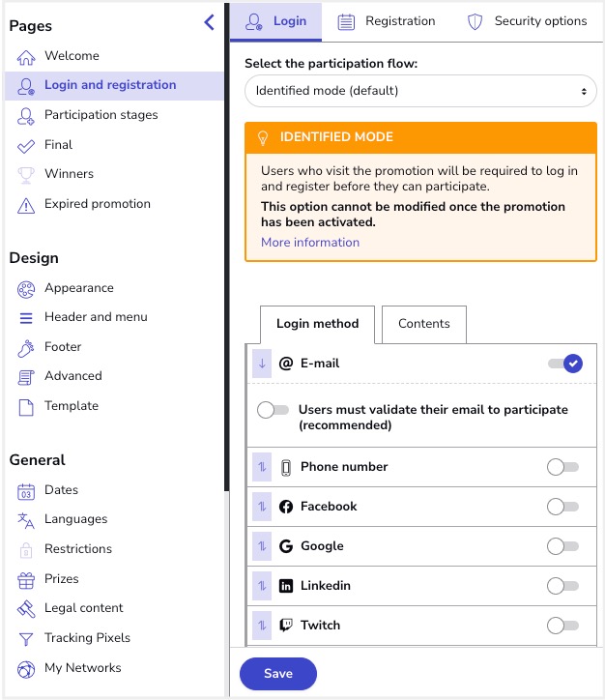Viewport: 605px width, 700px height.
Task: Switch to the Security options tab
Action: pos(527,21)
